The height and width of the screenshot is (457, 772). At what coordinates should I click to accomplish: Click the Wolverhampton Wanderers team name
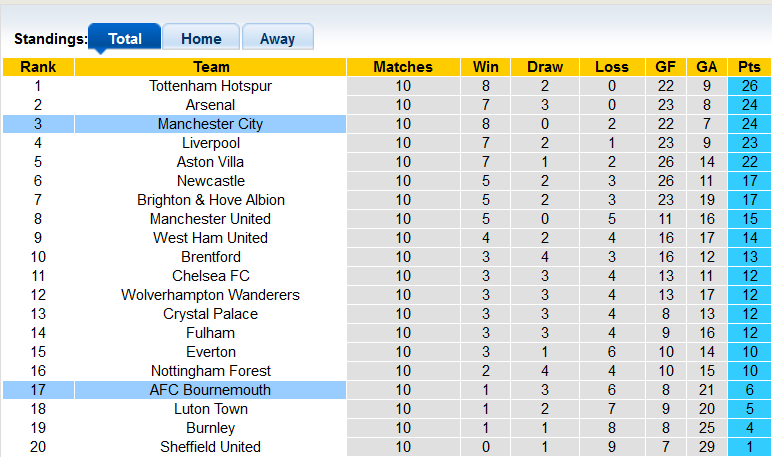(x=211, y=295)
